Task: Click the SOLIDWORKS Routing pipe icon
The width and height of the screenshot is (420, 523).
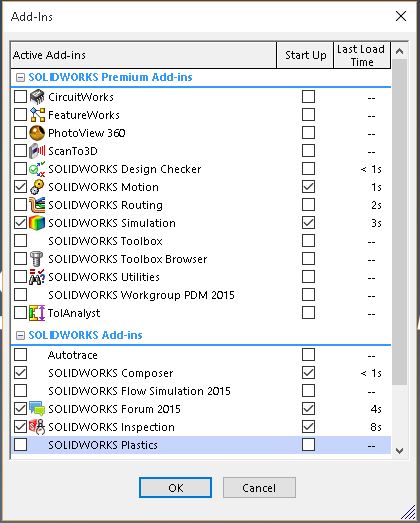Action: (37, 205)
